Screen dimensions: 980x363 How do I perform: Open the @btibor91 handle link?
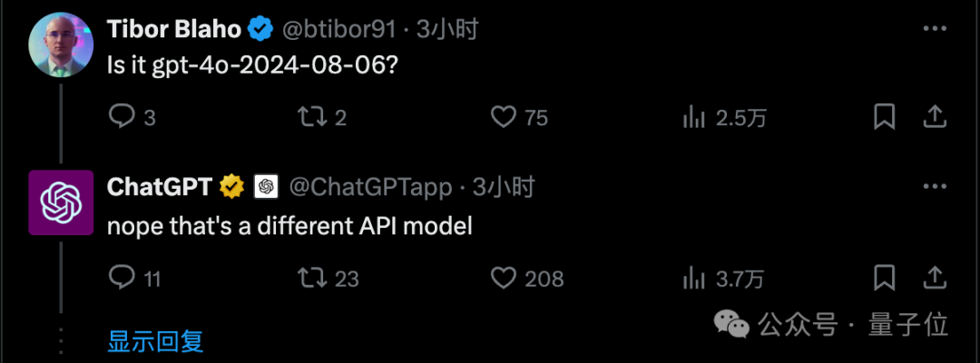pos(340,29)
